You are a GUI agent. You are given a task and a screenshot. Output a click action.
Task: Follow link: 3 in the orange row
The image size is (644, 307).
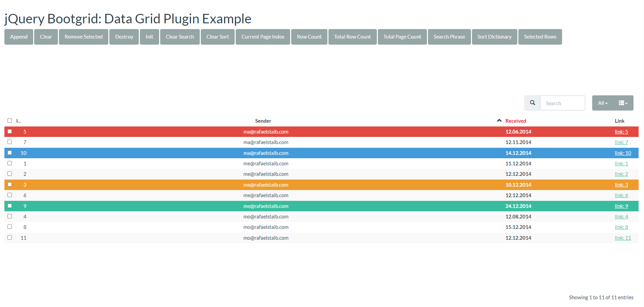click(x=621, y=185)
